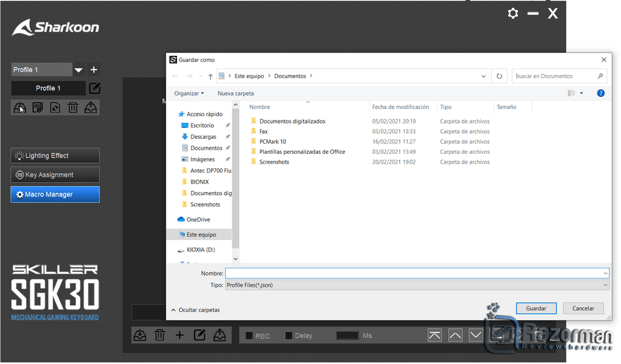
Task: Open recent locations dropdown in dialog
Action: (x=201, y=76)
